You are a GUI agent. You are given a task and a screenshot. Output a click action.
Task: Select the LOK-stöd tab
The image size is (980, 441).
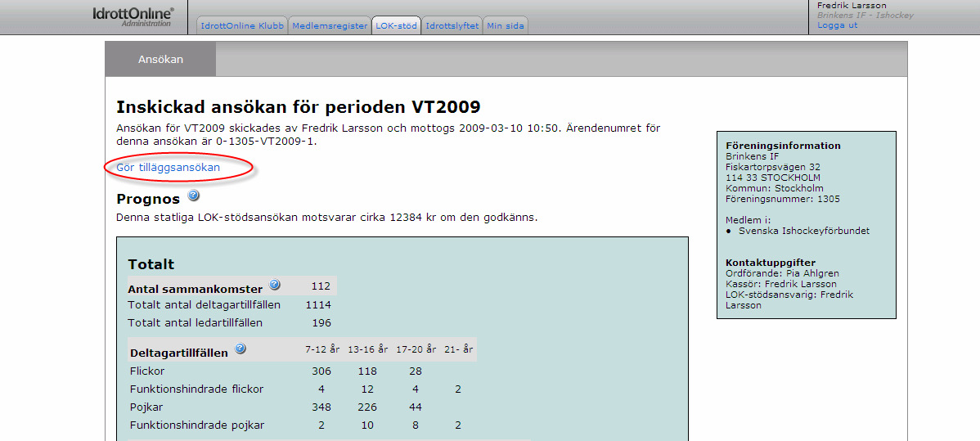(x=396, y=25)
